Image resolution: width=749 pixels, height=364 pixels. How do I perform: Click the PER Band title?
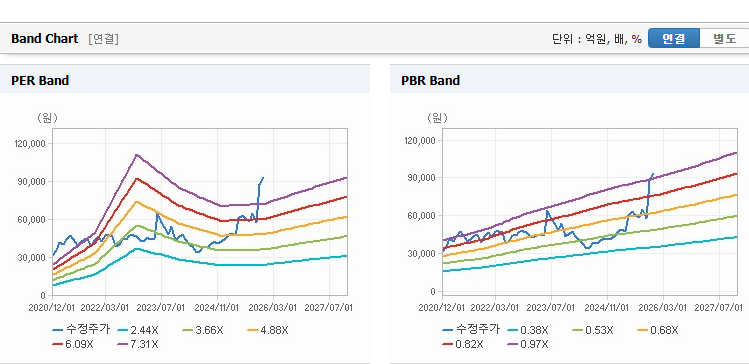click(40, 81)
